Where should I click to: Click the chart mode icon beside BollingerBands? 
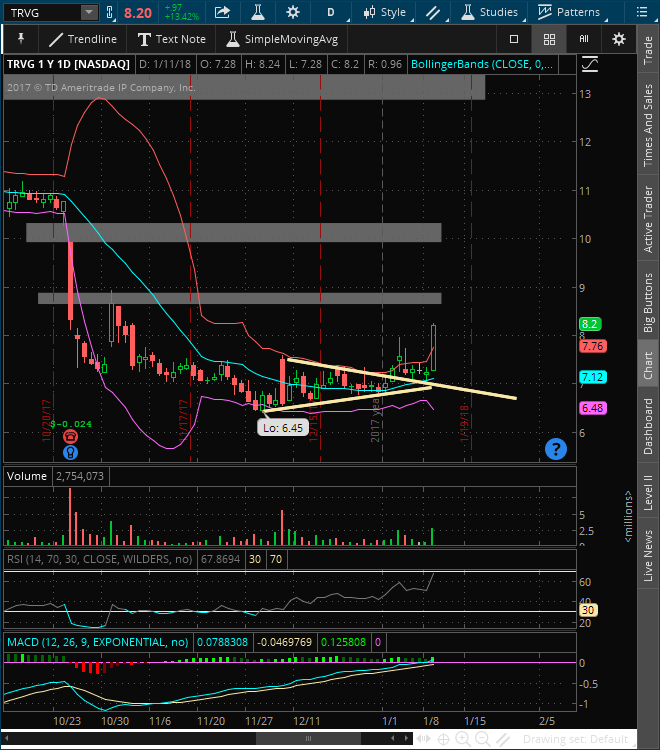pyautogui.click(x=590, y=64)
